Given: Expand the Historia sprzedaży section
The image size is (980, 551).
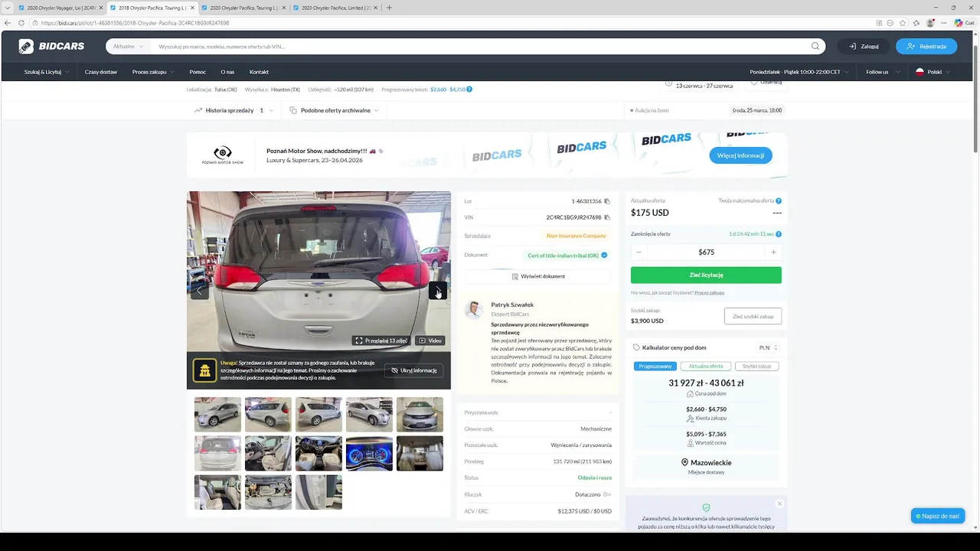Looking at the screenshot, I should coord(234,110).
